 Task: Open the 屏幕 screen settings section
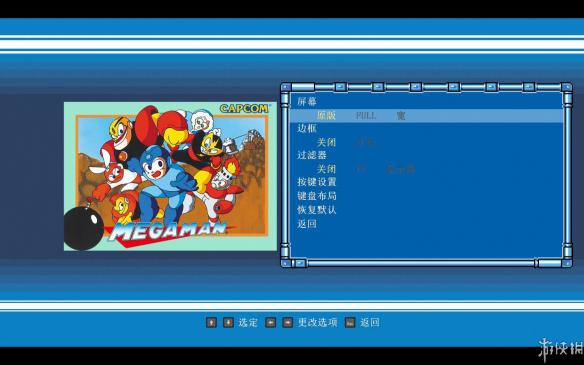307,102
